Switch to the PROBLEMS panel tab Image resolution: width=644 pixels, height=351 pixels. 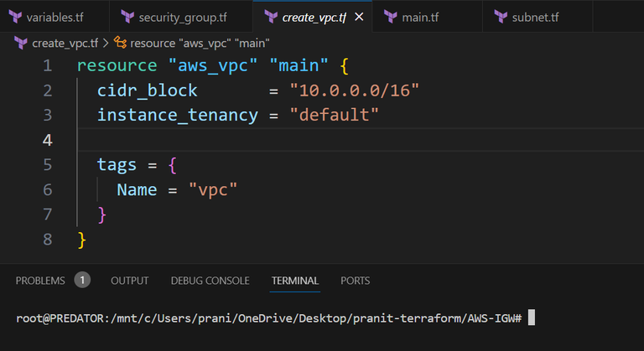pos(39,281)
